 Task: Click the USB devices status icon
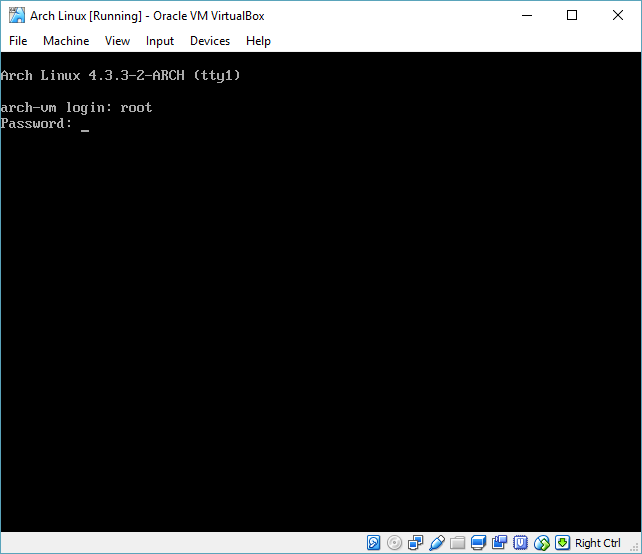[x=437, y=543]
